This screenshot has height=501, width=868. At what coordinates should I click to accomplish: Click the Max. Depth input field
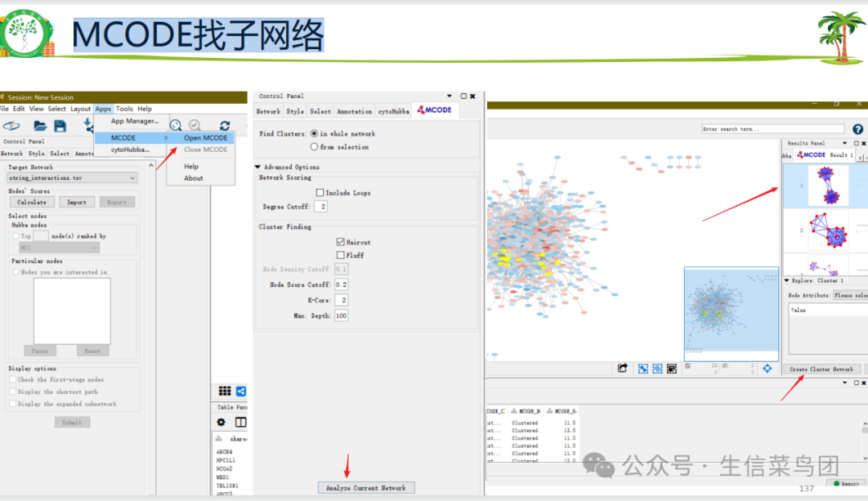(x=341, y=315)
